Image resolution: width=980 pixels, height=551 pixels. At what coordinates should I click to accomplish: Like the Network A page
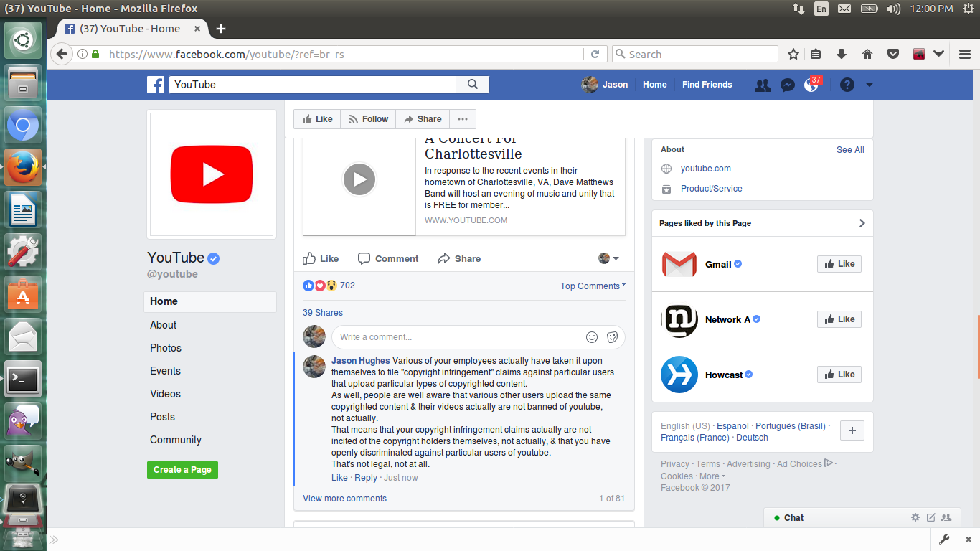(x=839, y=319)
